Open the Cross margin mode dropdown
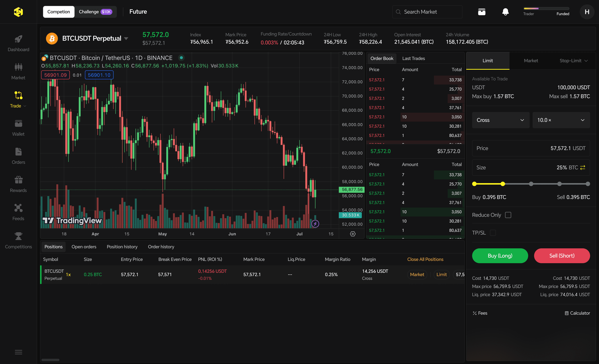 point(500,120)
